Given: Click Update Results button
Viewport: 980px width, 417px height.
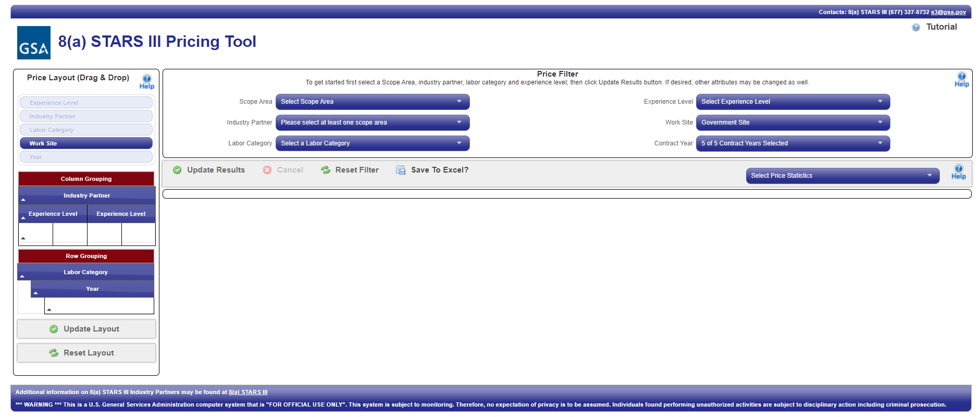Looking at the screenshot, I should (x=209, y=170).
